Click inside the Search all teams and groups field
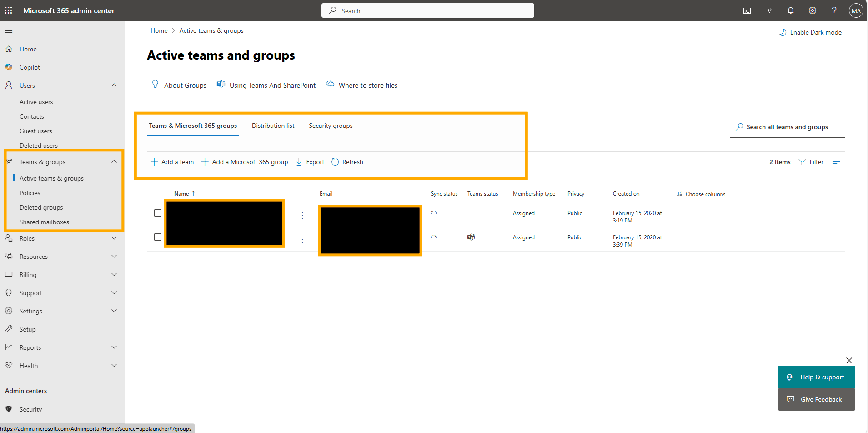 [x=787, y=127]
